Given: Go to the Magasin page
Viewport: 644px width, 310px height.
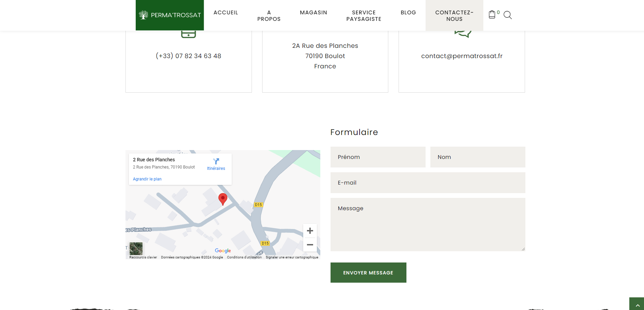Looking at the screenshot, I should point(313,13).
